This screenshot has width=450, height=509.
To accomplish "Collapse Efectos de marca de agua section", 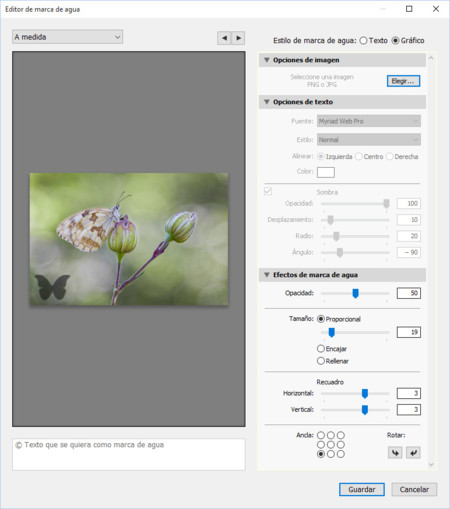I will coord(267,275).
